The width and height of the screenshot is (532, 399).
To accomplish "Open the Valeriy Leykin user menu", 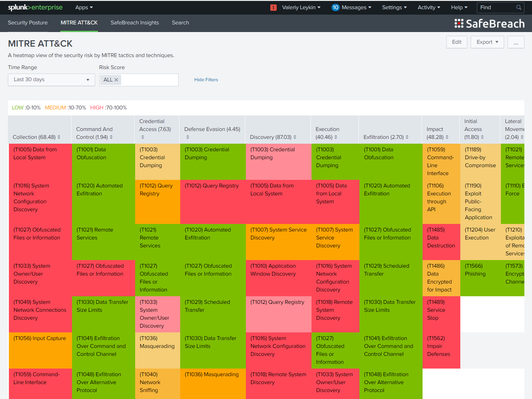I will pos(301,7).
